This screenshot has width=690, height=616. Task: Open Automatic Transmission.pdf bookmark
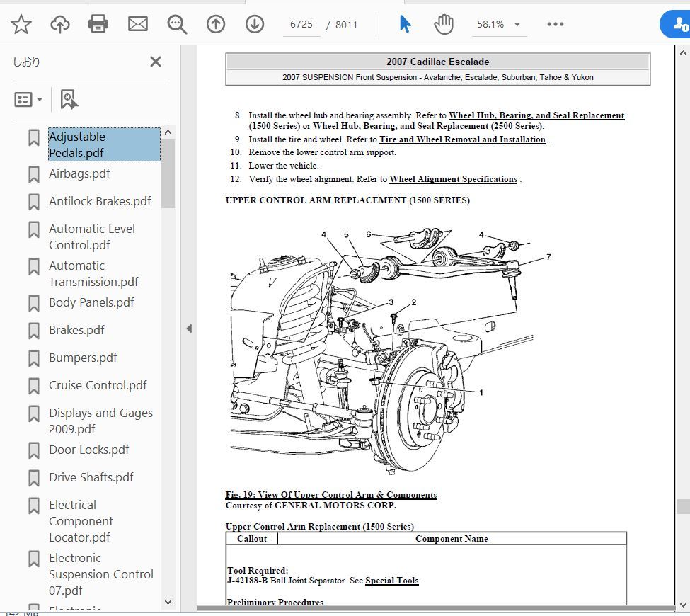click(93, 273)
